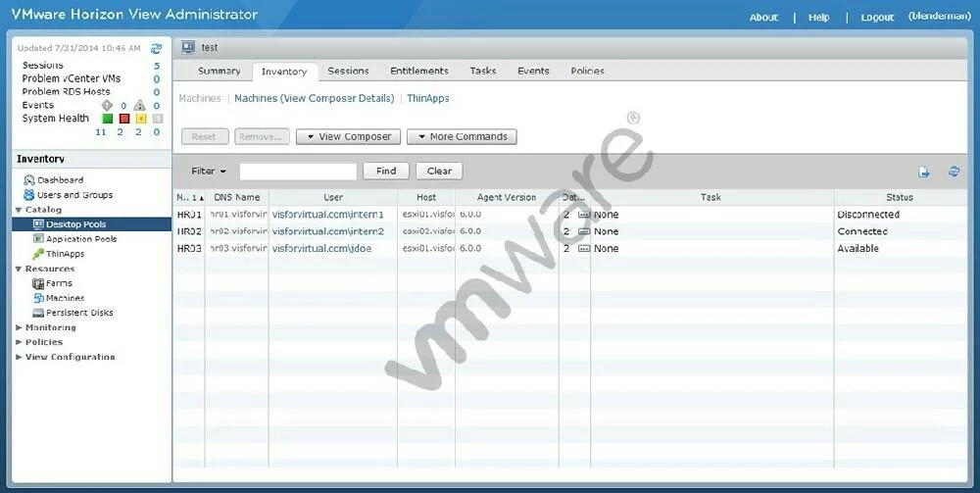Image resolution: width=980 pixels, height=493 pixels.
Task: Click the Clear button
Action: pyautogui.click(x=439, y=172)
